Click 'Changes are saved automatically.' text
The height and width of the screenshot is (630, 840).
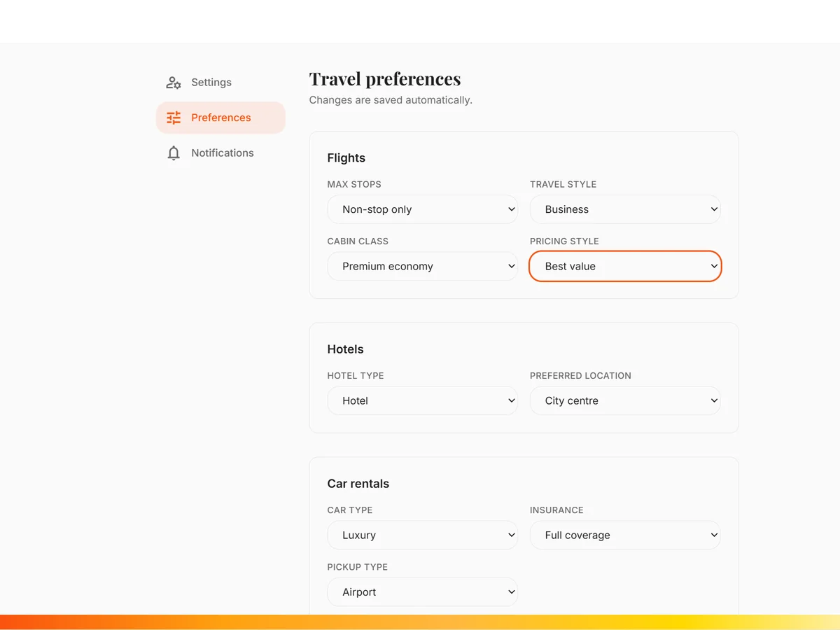coord(391,100)
